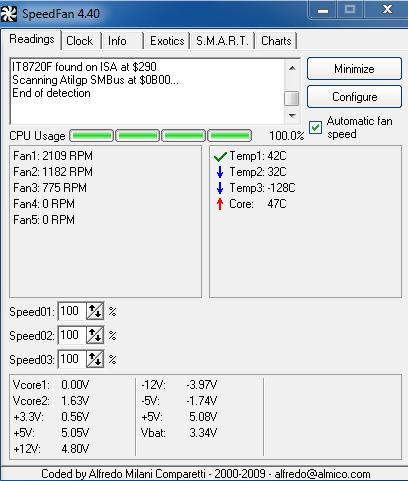Click the log scrollbar down arrow
The width and height of the screenshot is (408, 481).
[292, 116]
